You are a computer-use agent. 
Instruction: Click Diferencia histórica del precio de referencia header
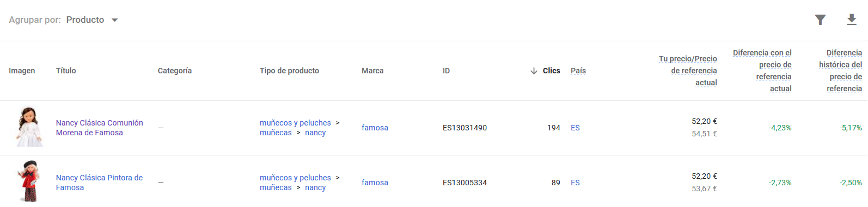tap(840, 71)
